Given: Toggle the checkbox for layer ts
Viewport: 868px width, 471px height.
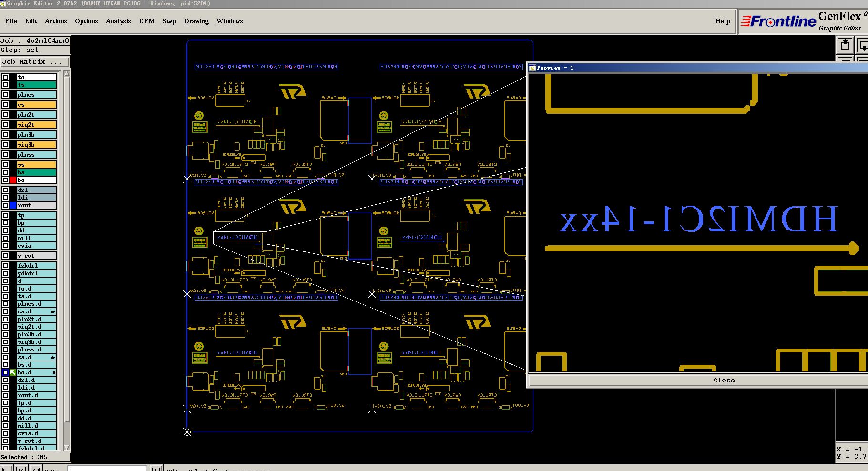Looking at the screenshot, I should coord(5,85).
